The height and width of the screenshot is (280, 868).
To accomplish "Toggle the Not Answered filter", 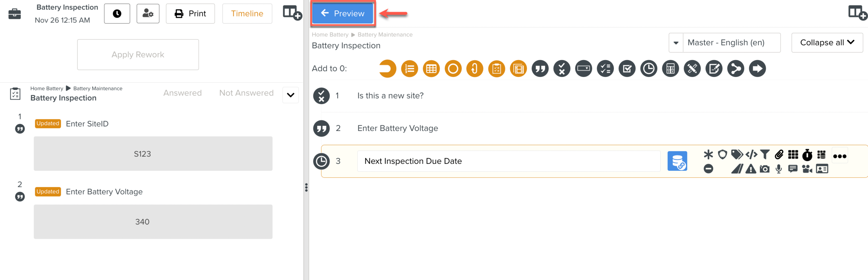I will point(246,93).
